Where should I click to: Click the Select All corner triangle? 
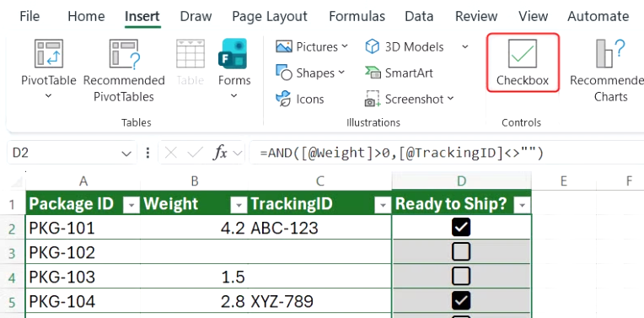click(16, 181)
